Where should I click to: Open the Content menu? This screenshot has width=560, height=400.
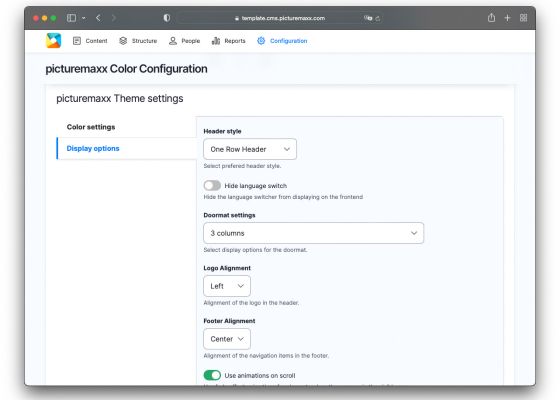point(90,41)
